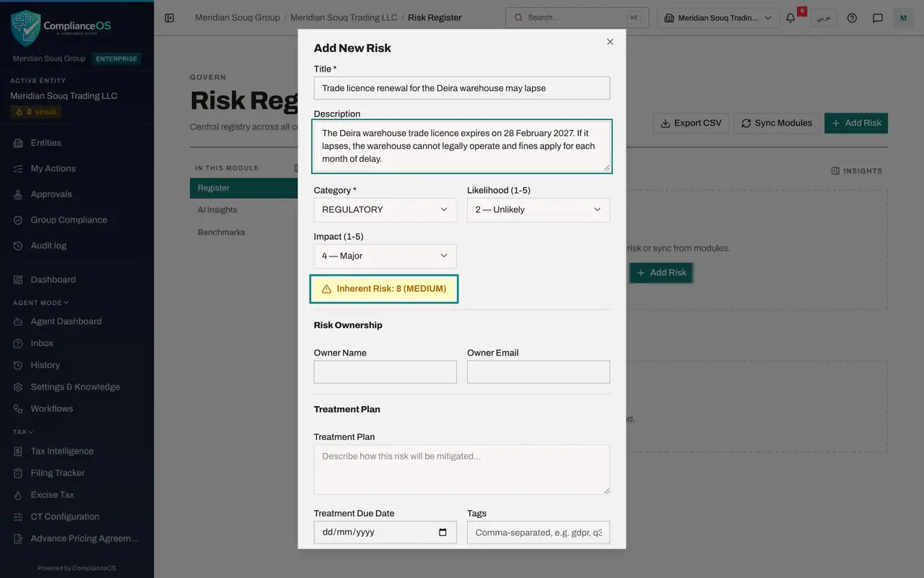Switch language to Arabic

[824, 17]
